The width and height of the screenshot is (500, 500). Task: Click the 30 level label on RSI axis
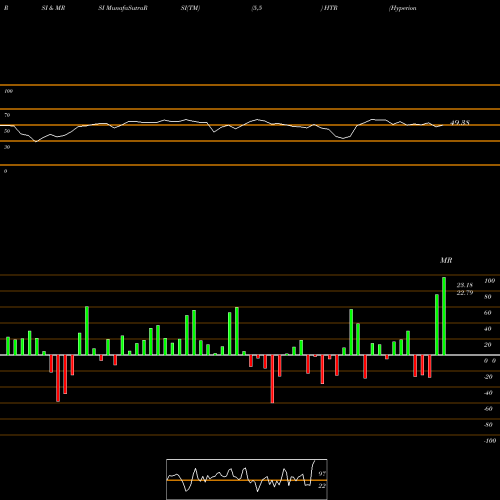pyautogui.click(x=7, y=147)
